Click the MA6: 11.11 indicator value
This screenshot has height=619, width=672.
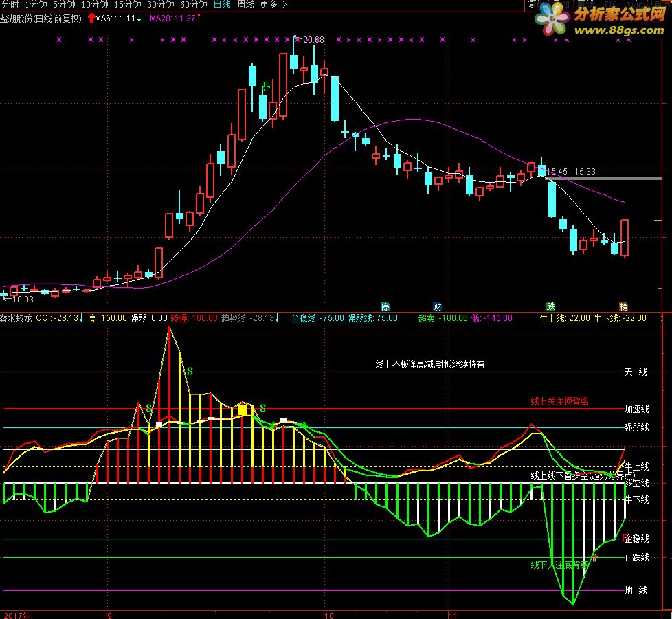(115, 19)
